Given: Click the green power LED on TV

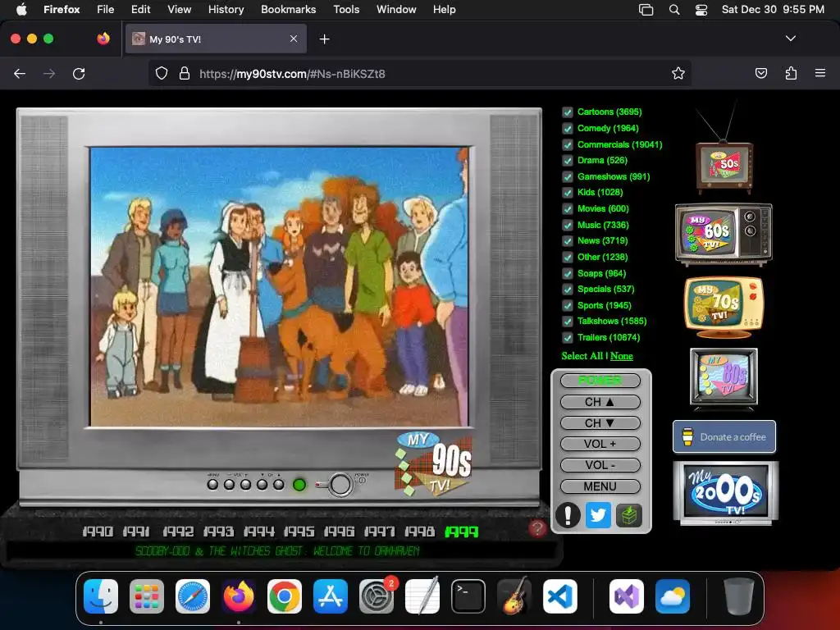Looking at the screenshot, I should [299, 485].
